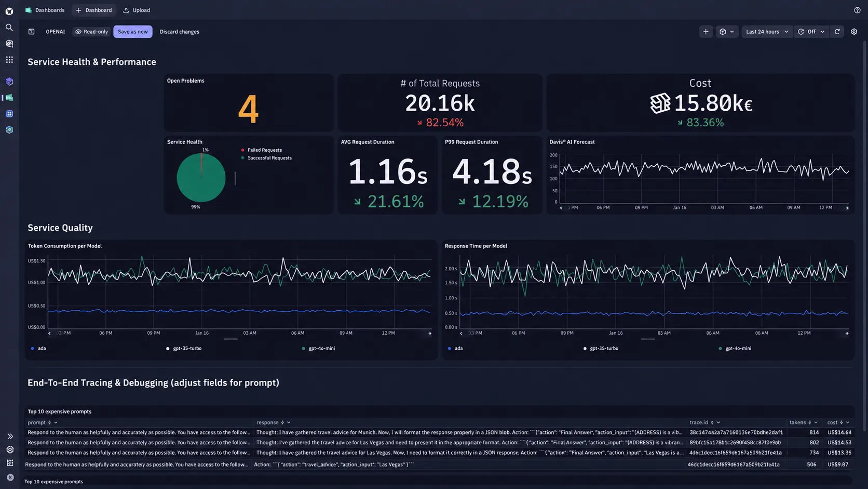Open the blue four-square app in sidebar
The image size is (868, 489).
click(x=9, y=114)
